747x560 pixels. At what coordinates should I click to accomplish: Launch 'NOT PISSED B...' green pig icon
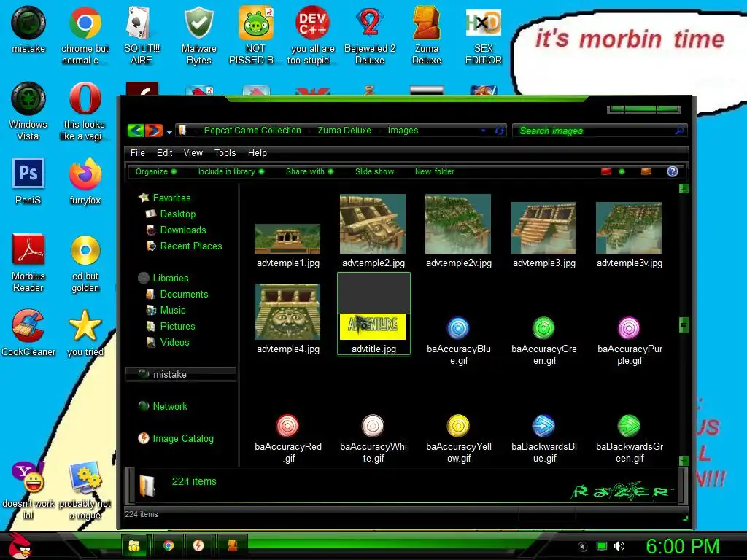pos(255,35)
